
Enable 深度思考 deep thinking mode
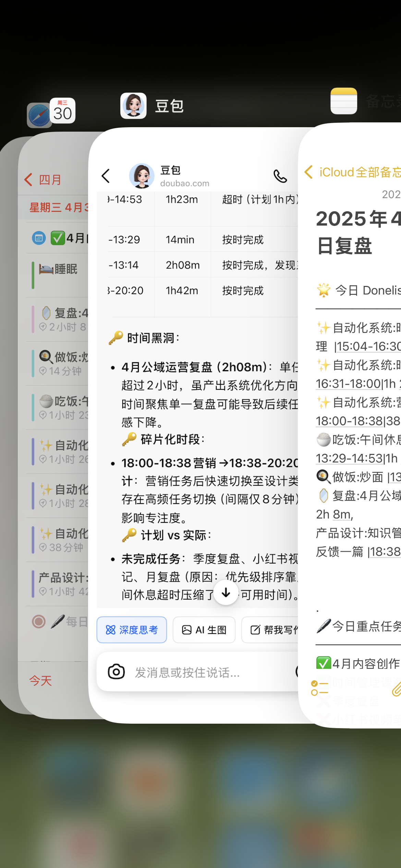click(x=132, y=630)
